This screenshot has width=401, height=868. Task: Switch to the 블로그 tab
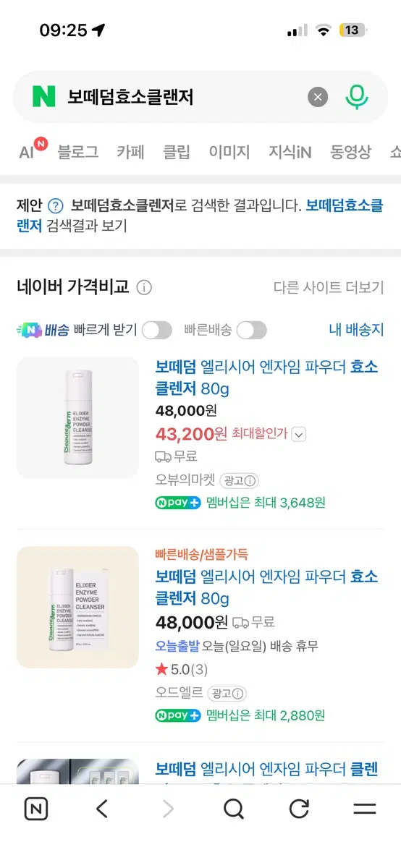point(78,152)
